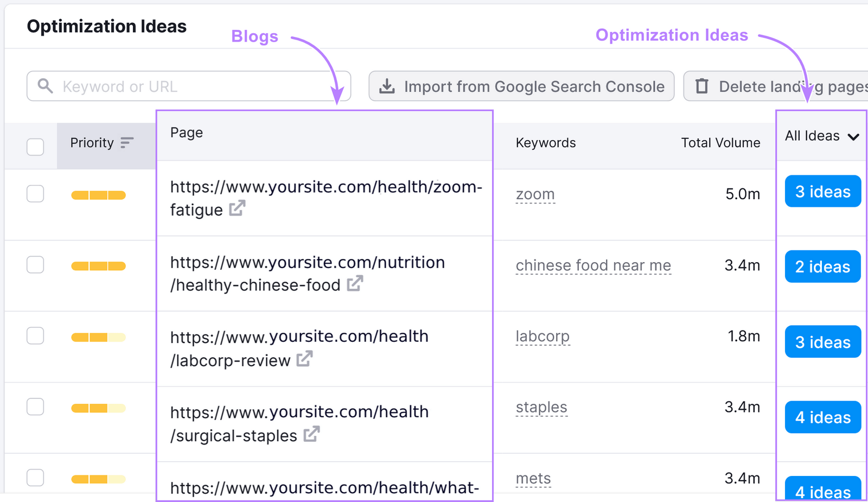
Task: Click the Total Volume column header
Action: (x=720, y=143)
